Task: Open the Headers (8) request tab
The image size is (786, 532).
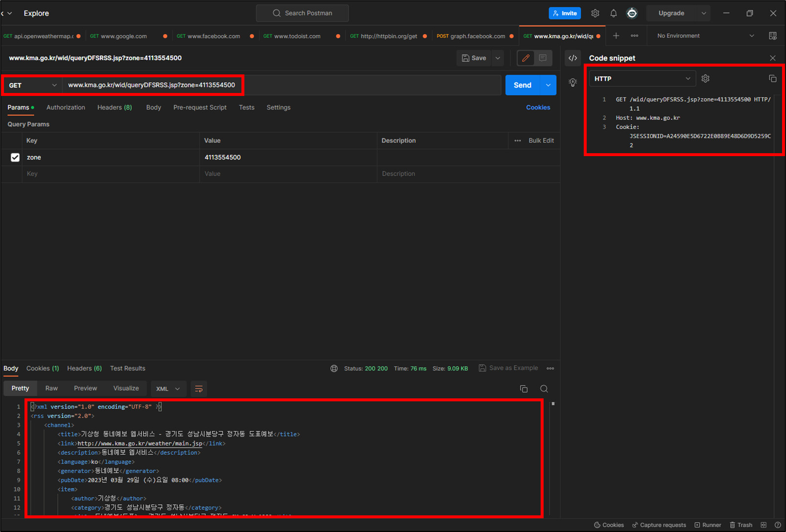Action: [x=115, y=107]
